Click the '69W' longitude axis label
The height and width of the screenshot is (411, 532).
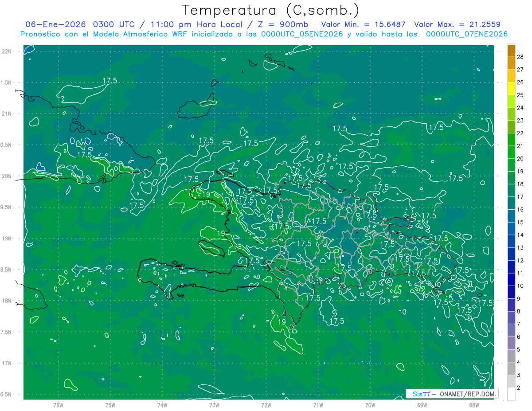[x=422, y=405]
